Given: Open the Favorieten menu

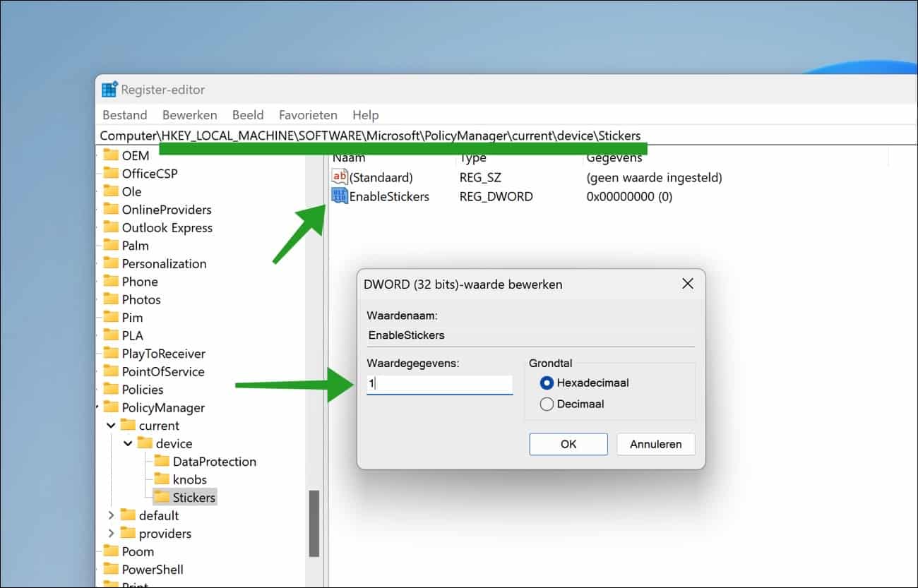Looking at the screenshot, I should pyautogui.click(x=308, y=115).
